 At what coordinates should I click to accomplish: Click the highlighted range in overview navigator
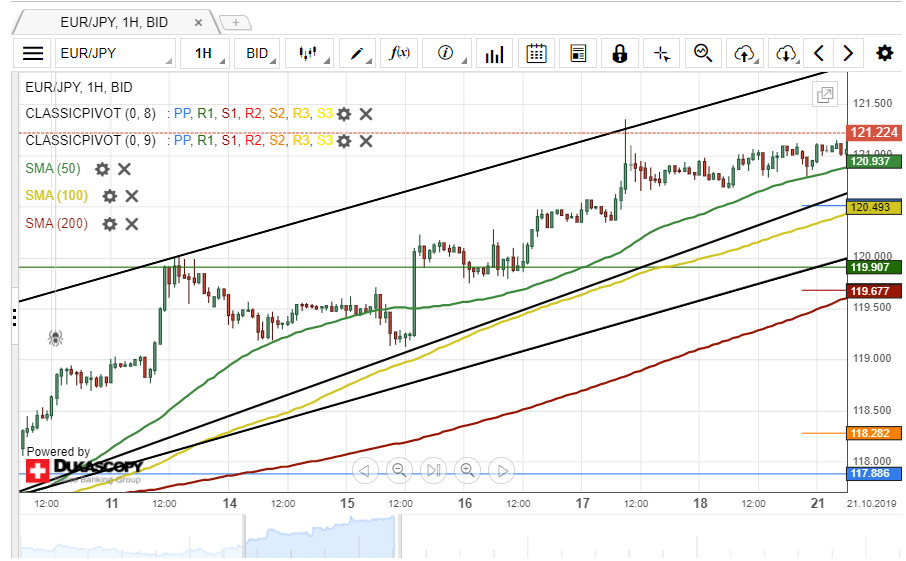[x=320, y=537]
